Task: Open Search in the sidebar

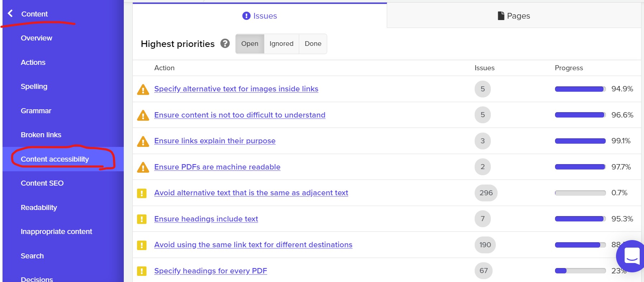Action: point(32,256)
